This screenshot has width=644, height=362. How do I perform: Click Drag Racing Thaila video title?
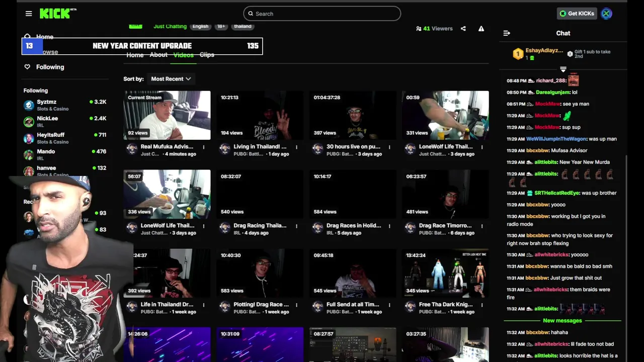pyautogui.click(x=260, y=226)
